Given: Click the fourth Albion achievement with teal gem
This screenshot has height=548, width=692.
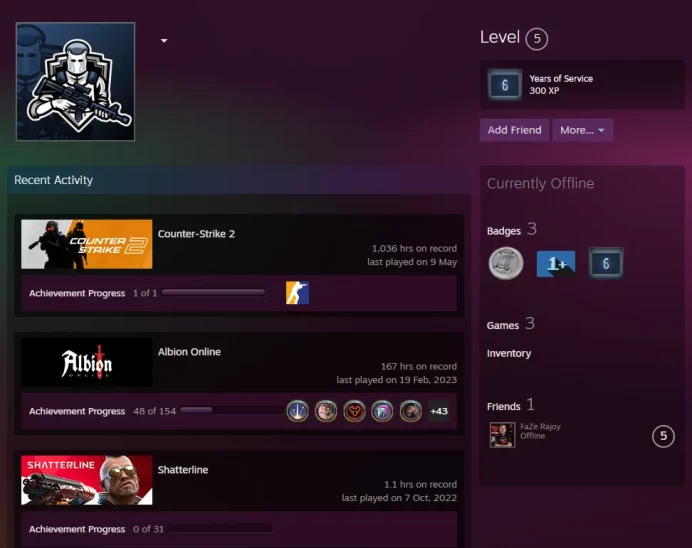Looking at the screenshot, I should point(382,411).
